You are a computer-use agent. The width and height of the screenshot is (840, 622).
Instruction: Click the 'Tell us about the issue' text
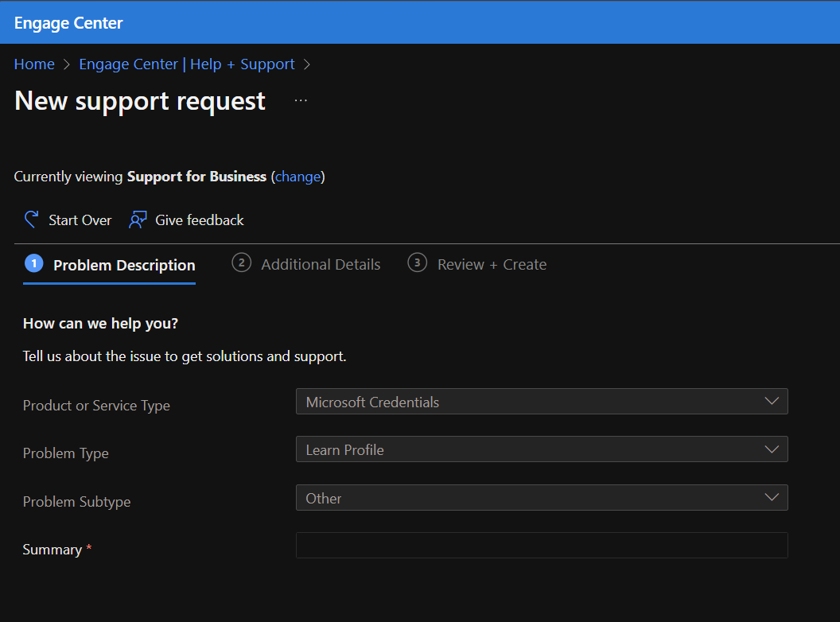185,356
